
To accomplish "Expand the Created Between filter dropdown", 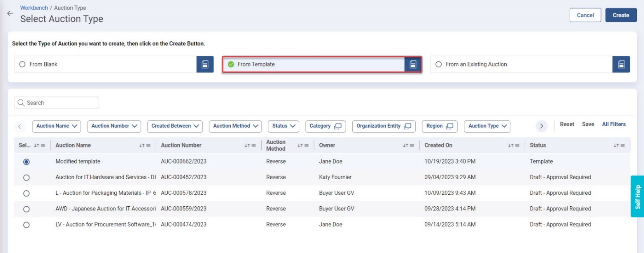I will [175, 126].
